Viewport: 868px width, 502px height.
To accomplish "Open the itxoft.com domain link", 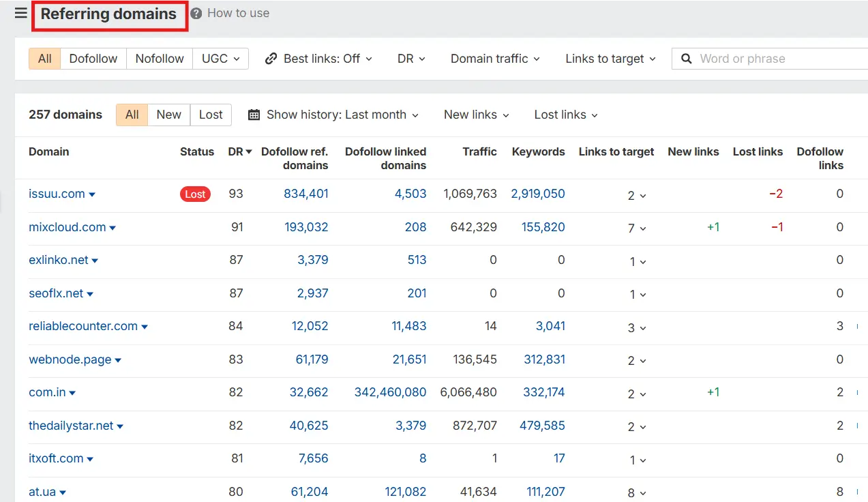I will [x=56, y=458].
